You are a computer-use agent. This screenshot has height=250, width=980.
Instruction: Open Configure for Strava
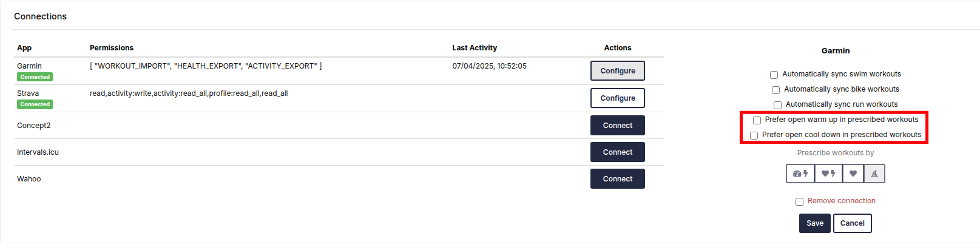(x=617, y=98)
